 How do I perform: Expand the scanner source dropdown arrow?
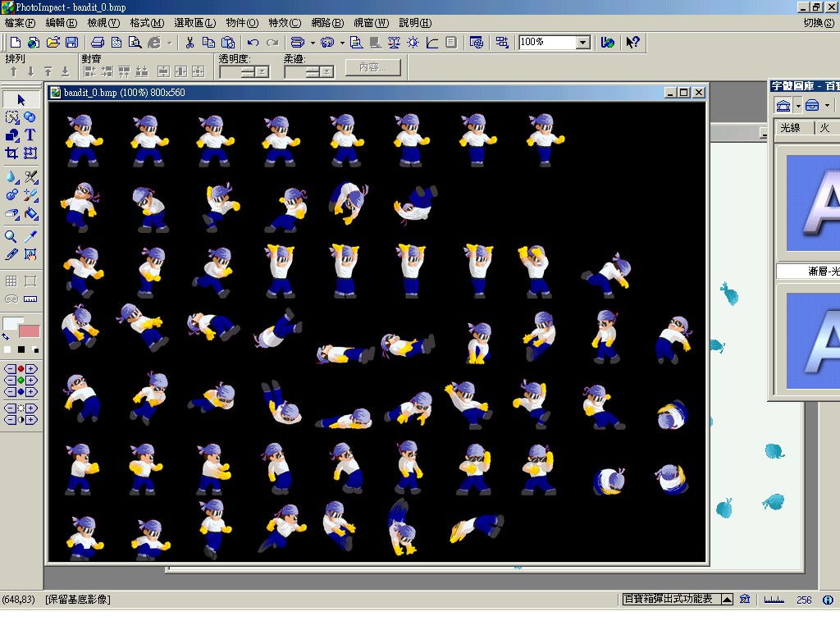(x=313, y=43)
